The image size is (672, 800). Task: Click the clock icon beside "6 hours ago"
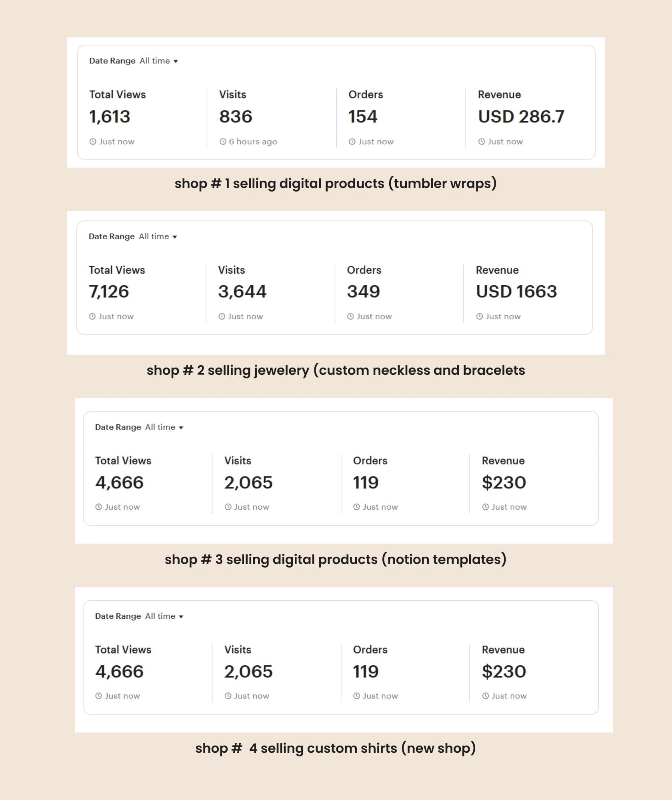click(x=223, y=142)
